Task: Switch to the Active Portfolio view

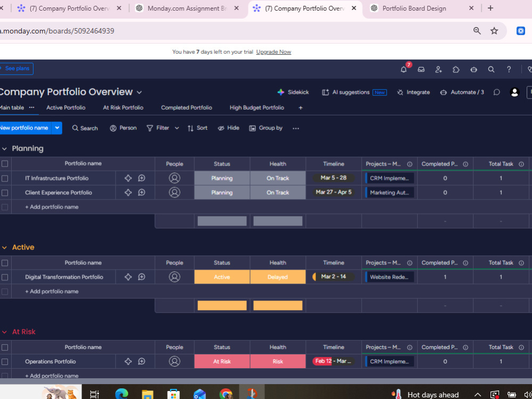Action: [66, 107]
